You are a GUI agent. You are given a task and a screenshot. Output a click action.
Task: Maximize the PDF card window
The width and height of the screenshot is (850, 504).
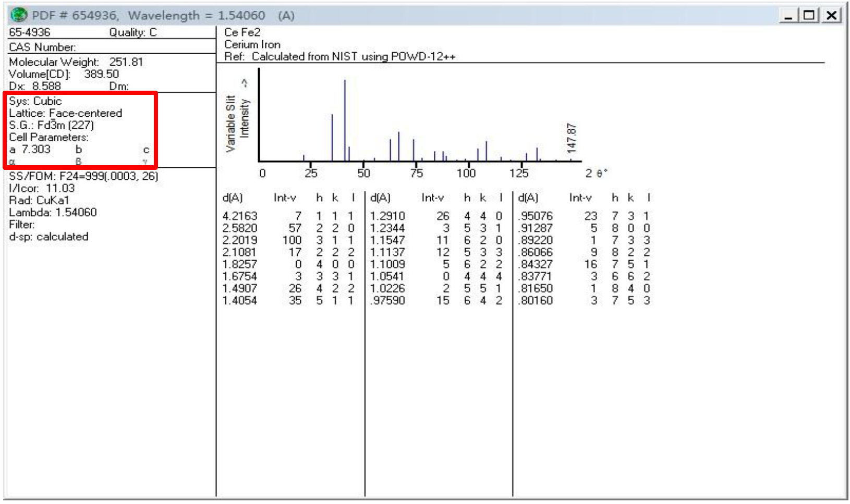[x=809, y=15]
